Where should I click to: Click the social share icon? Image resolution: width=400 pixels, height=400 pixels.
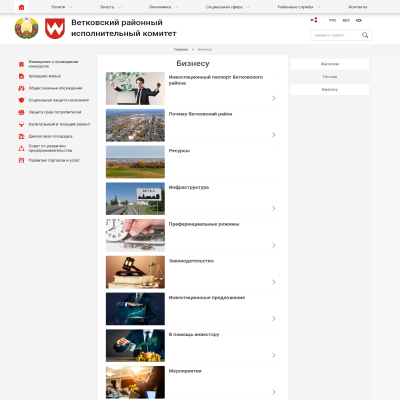tap(314, 20)
